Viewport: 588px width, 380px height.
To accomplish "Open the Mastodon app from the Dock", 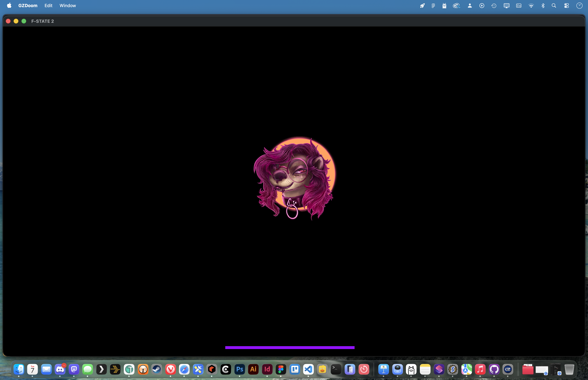I will 74,369.
